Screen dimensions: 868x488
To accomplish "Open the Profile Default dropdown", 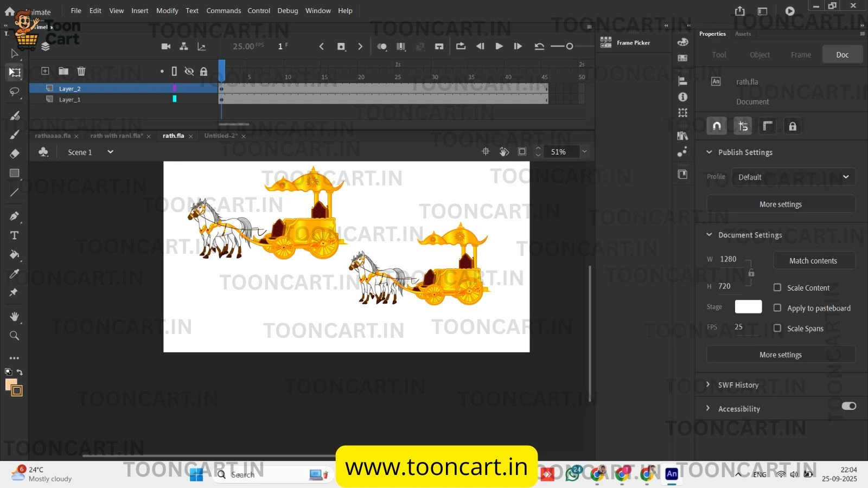I will tap(793, 177).
